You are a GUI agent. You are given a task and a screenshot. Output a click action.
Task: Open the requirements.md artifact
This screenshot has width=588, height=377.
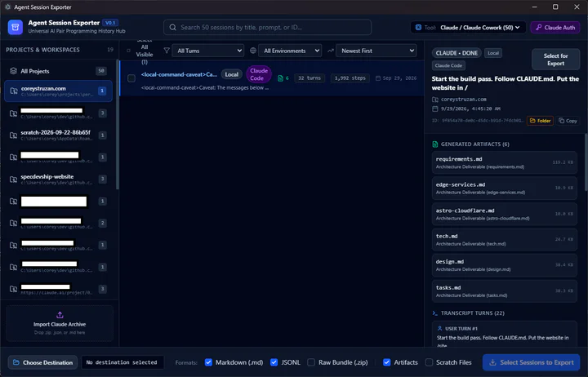coord(505,162)
